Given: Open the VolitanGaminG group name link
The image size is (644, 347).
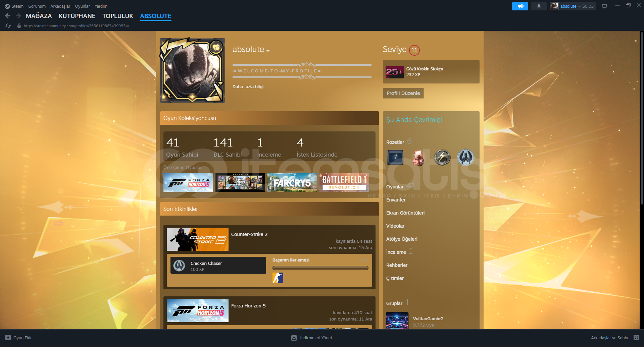Looking at the screenshot, I should tap(428, 319).
